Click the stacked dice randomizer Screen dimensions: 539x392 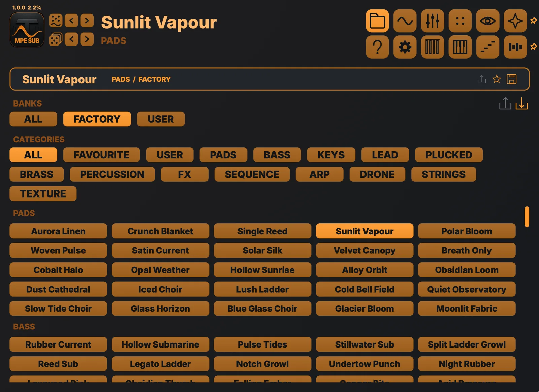tap(56, 39)
